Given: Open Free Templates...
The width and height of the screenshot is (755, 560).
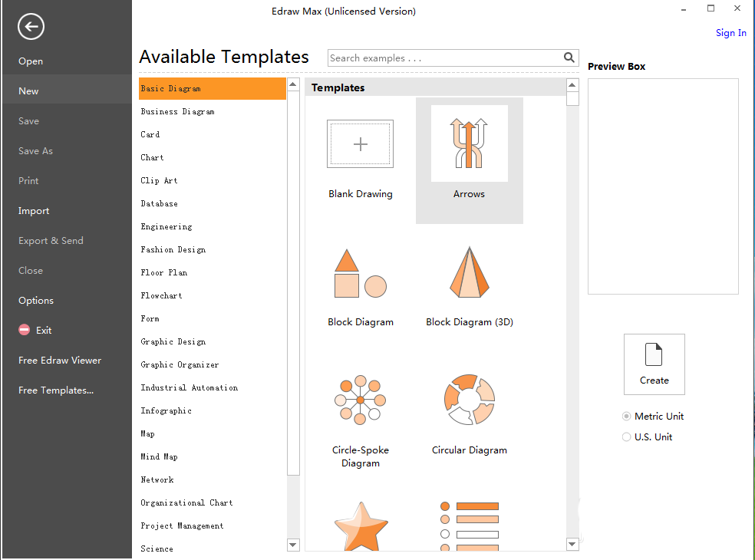Looking at the screenshot, I should (56, 390).
